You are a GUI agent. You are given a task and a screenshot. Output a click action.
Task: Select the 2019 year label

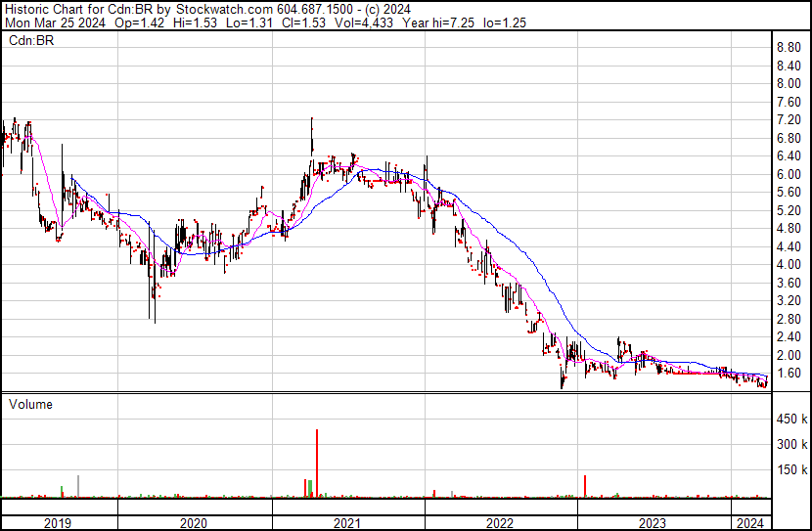pyautogui.click(x=59, y=523)
